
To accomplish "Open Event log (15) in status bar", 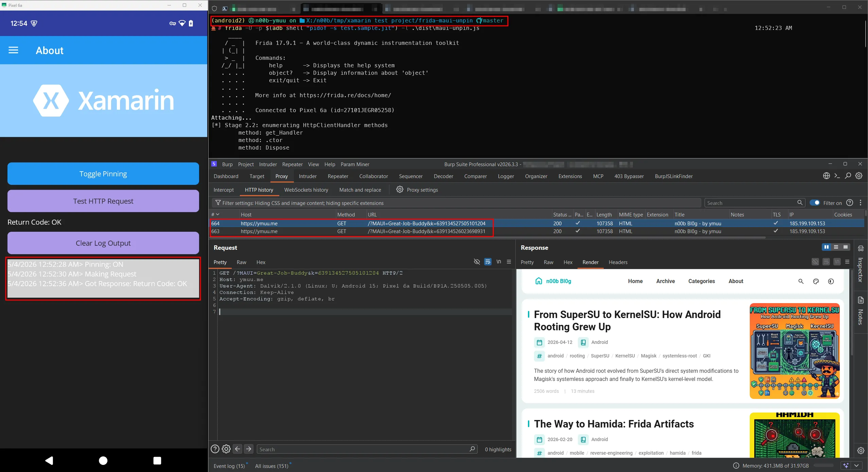I will pos(229,466).
